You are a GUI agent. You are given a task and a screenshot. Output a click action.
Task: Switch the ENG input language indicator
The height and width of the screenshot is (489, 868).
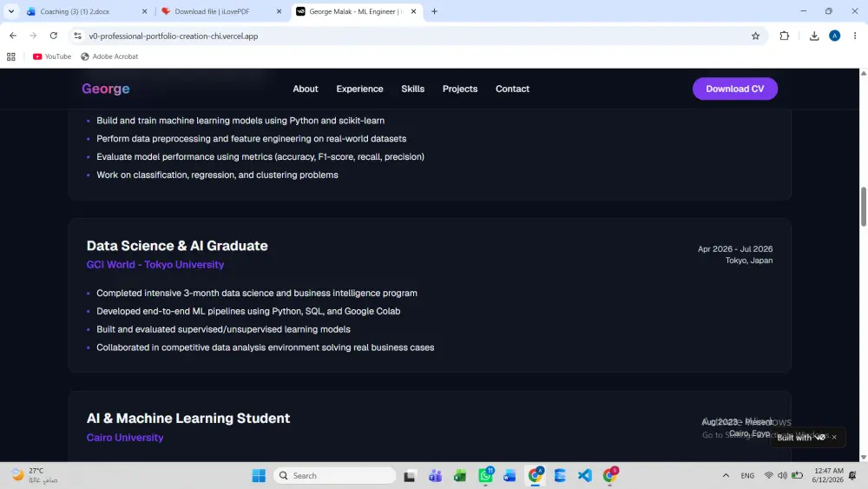747,476
